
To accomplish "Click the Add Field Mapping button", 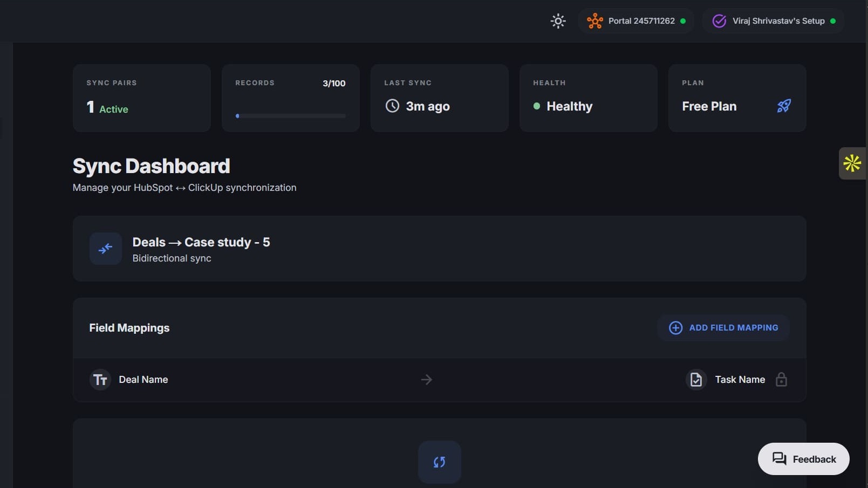I will [723, 328].
